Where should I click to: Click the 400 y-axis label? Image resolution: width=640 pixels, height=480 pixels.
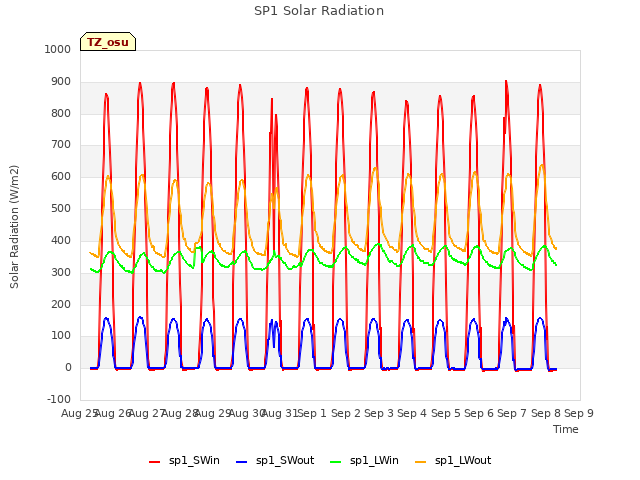click(x=61, y=240)
